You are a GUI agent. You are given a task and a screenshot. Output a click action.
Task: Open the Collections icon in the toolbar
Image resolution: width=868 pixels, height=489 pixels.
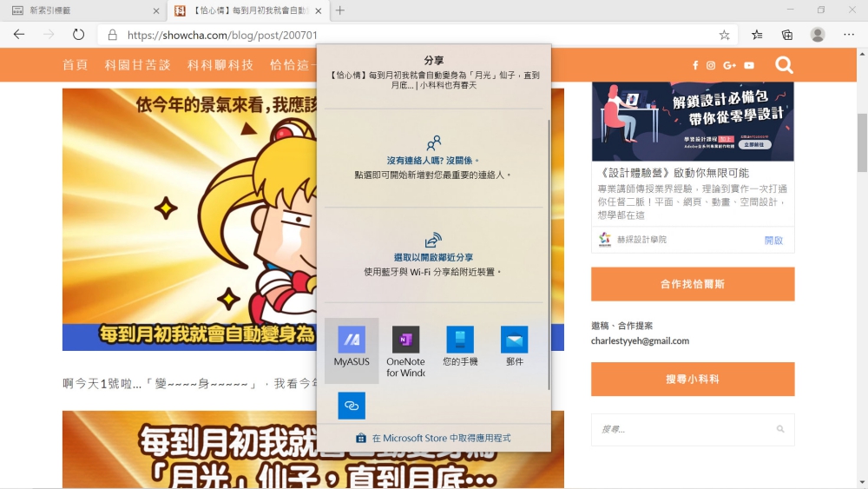coord(787,35)
